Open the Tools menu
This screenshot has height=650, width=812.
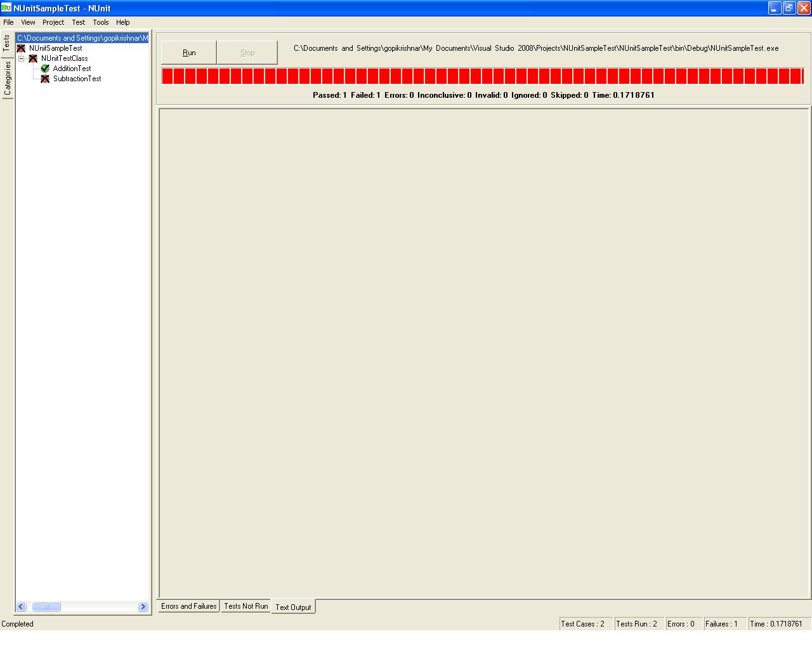(x=101, y=22)
